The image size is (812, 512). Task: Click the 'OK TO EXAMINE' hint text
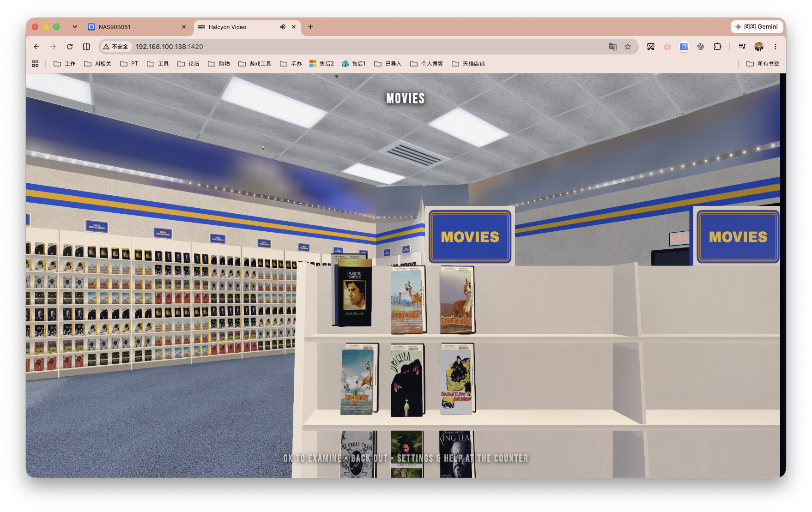pos(312,458)
